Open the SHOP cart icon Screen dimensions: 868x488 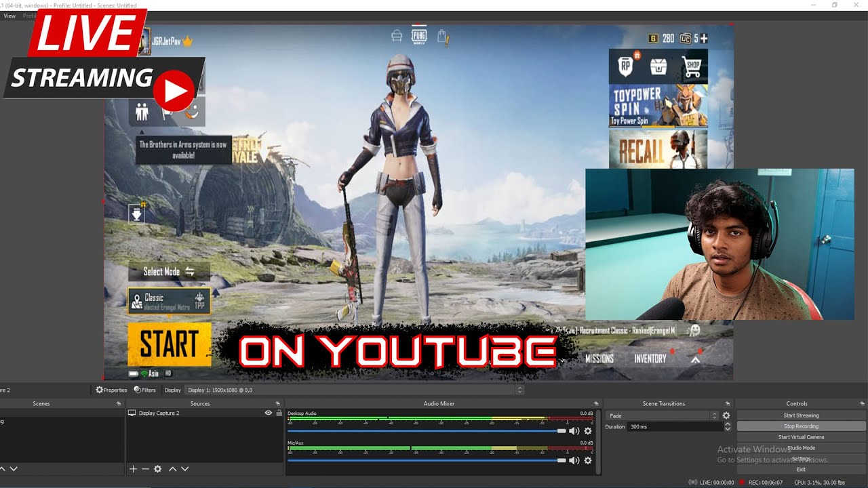pyautogui.click(x=692, y=66)
